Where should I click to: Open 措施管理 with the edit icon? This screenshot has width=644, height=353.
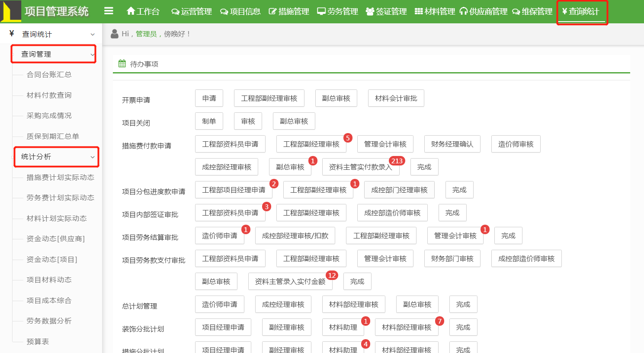pos(288,11)
